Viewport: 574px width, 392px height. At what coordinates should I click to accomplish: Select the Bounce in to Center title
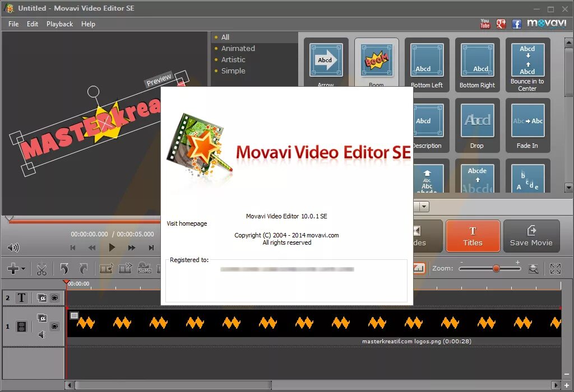tap(527, 65)
